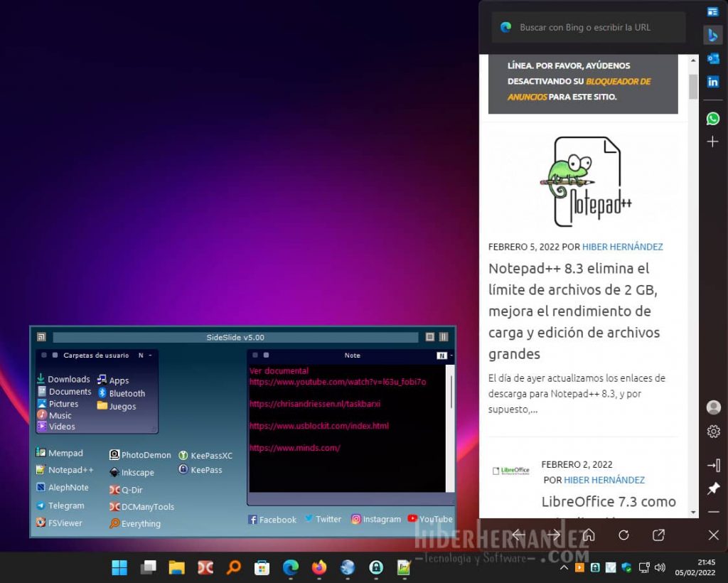This screenshot has height=583, width=728.
Task: Click the chrisandriessen.nl taskbarxi link in Note
Action: [x=315, y=404]
